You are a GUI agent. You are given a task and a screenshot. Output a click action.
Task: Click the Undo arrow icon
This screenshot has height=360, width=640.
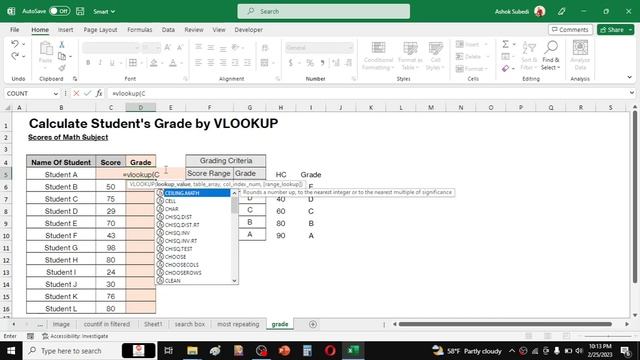tap(15, 44)
